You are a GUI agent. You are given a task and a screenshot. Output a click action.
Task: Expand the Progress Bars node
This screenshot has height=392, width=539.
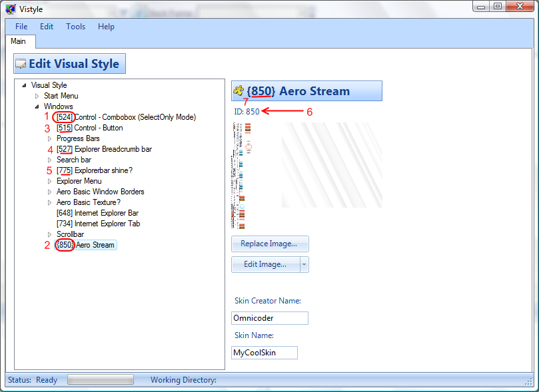pos(50,138)
